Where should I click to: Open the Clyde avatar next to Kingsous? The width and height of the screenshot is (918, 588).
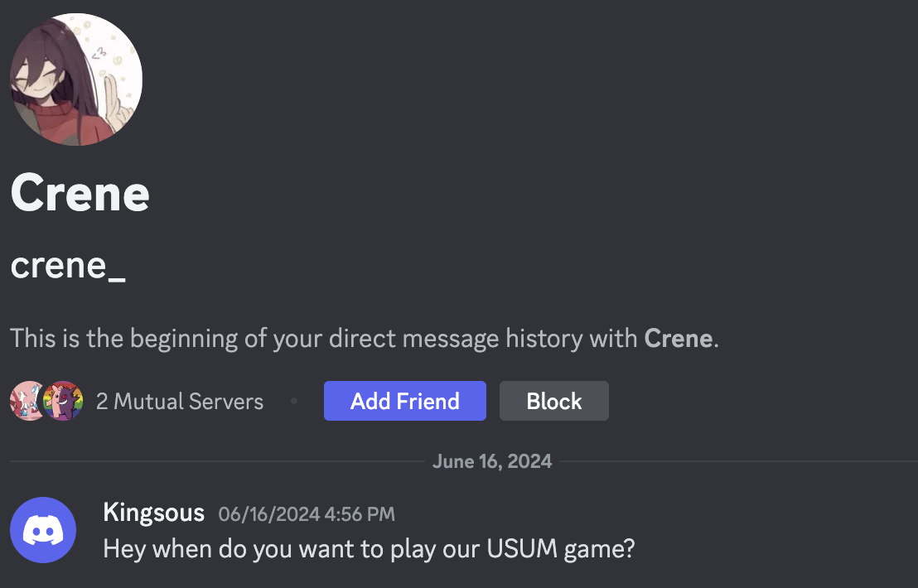pyautogui.click(x=42, y=529)
